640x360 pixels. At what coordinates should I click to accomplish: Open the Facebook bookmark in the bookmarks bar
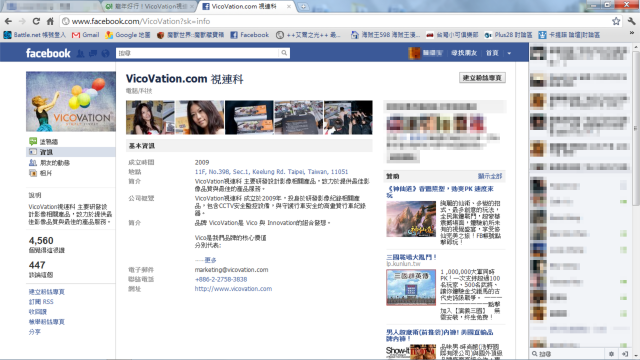pos(249,35)
